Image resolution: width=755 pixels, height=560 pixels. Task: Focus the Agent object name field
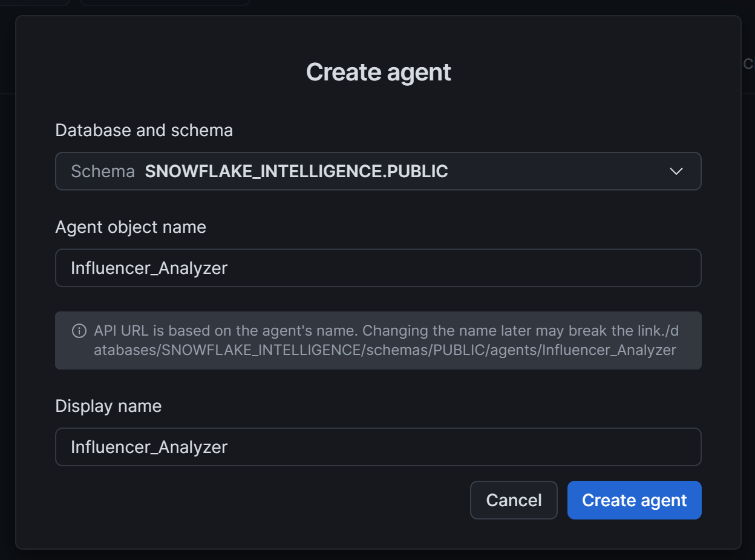pos(378,268)
